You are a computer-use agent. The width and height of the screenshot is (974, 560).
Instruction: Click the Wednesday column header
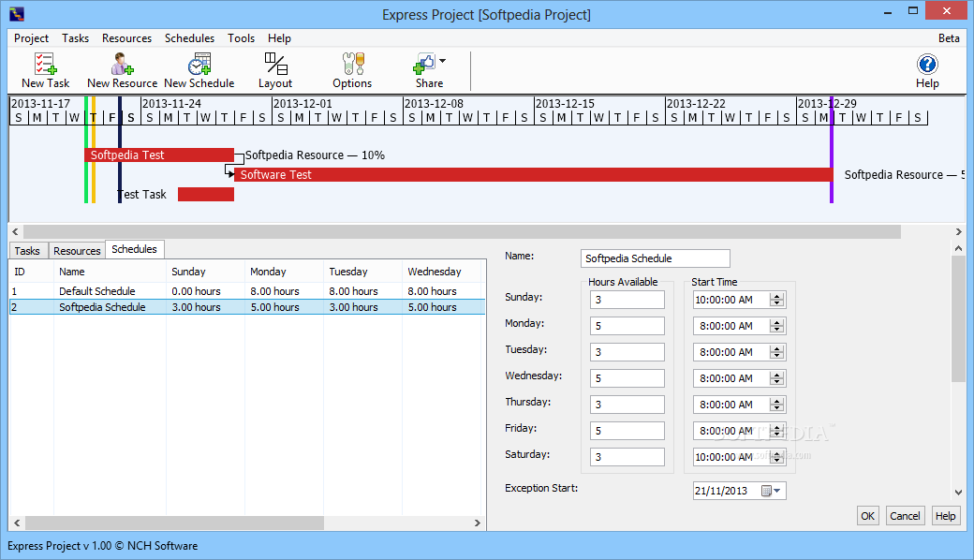(x=442, y=272)
